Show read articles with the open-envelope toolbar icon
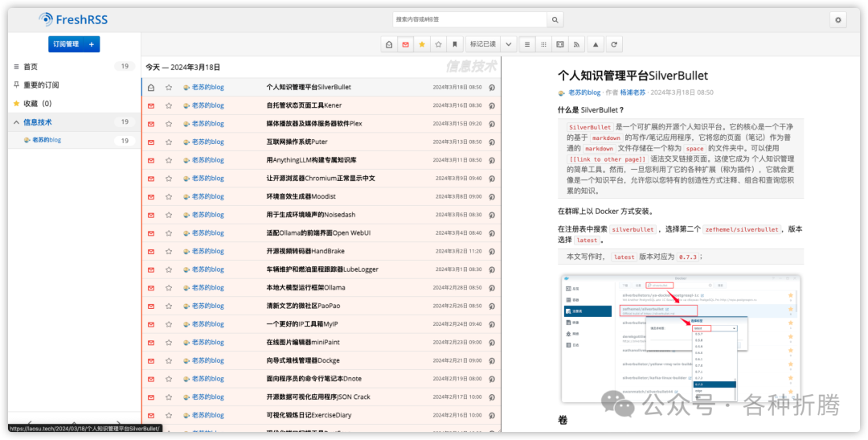This screenshot has width=868, height=440. (x=389, y=44)
